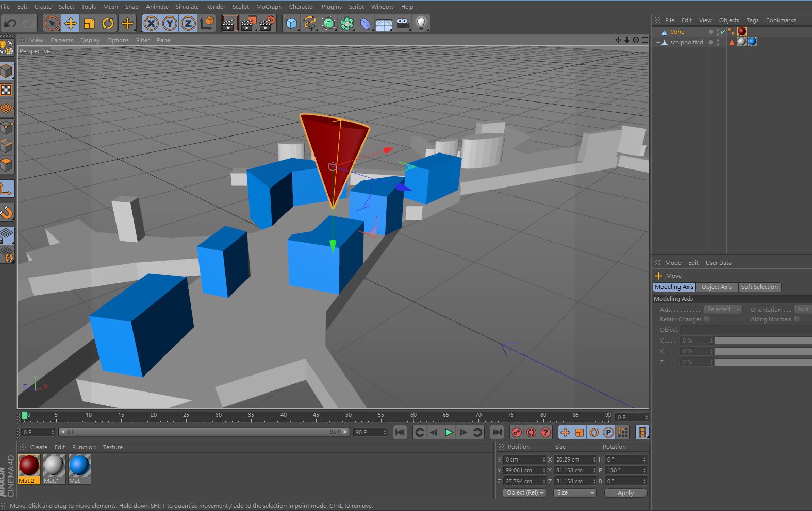The image size is (812, 511).
Task: Open the Object (Rel) coordinate dropdown
Action: 524,493
